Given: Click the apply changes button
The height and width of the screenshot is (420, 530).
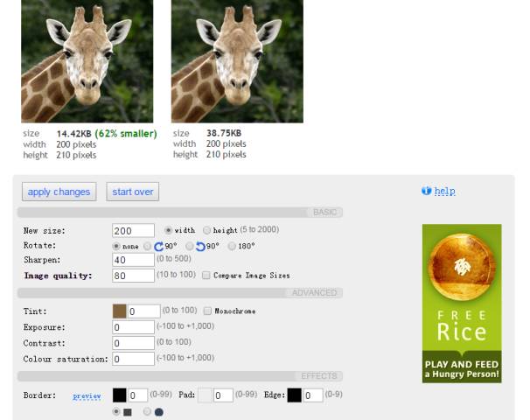Looking at the screenshot, I should pyautogui.click(x=59, y=192).
